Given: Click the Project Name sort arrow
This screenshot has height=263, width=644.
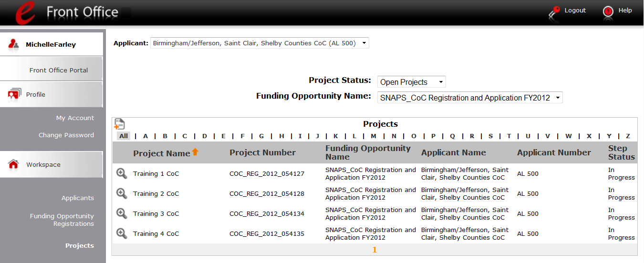Looking at the screenshot, I should [x=195, y=152].
